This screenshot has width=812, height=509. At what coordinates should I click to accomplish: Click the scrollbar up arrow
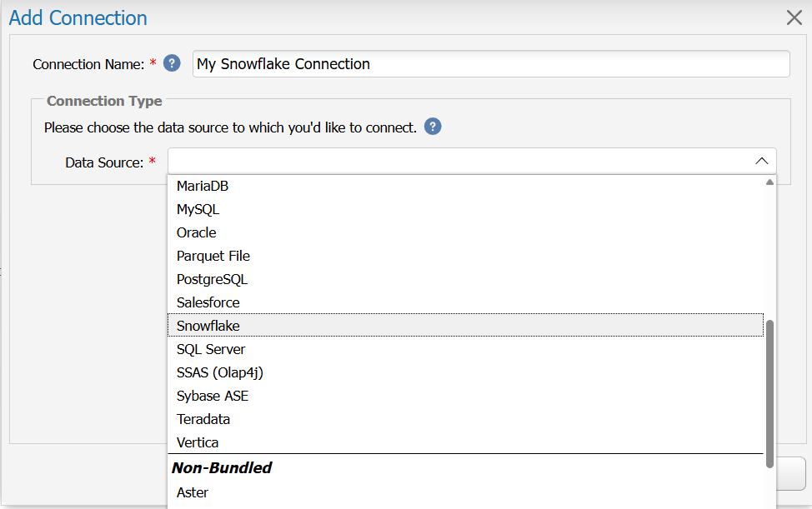(x=769, y=182)
